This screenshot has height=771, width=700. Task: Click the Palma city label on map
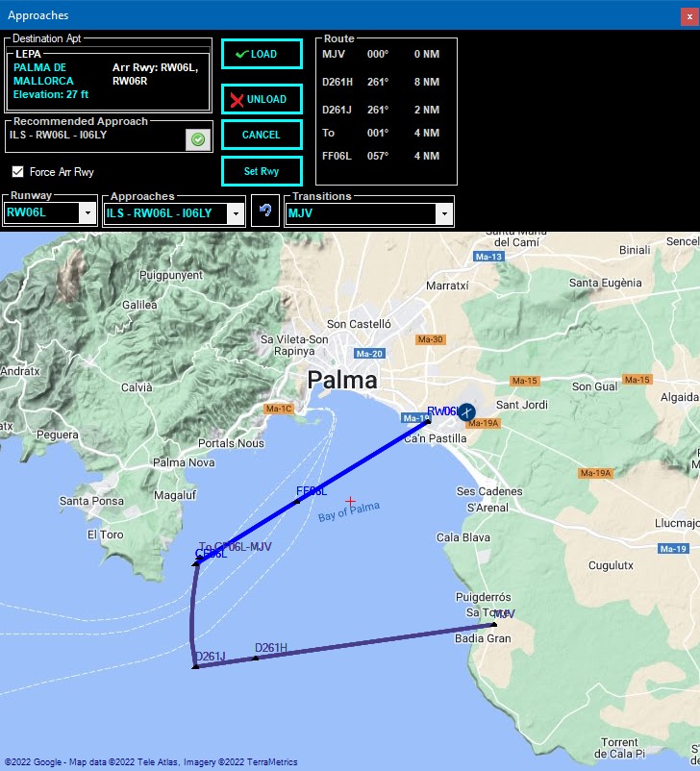[x=342, y=380]
